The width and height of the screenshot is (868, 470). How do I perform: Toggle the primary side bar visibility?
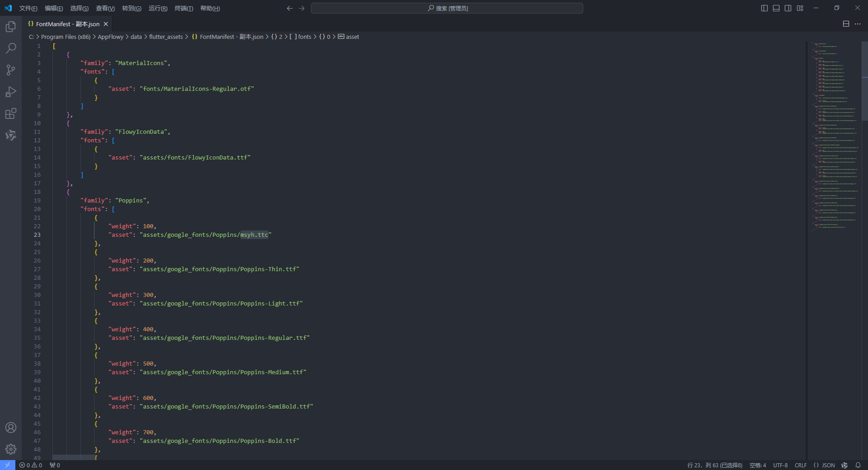click(764, 8)
